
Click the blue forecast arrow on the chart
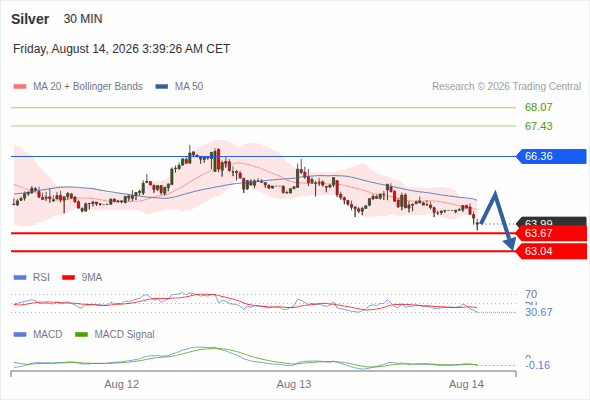pyautogui.click(x=497, y=220)
